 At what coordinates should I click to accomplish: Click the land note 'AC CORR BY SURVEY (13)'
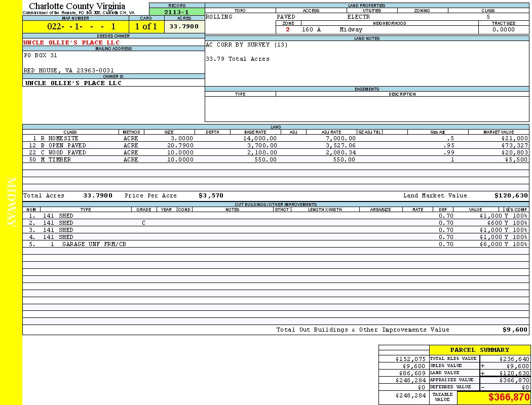[247, 45]
